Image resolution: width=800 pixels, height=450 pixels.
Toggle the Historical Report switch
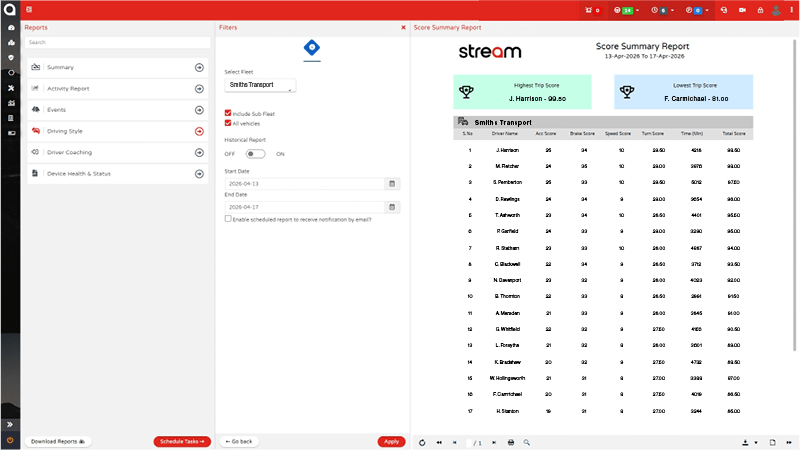click(x=255, y=154)
